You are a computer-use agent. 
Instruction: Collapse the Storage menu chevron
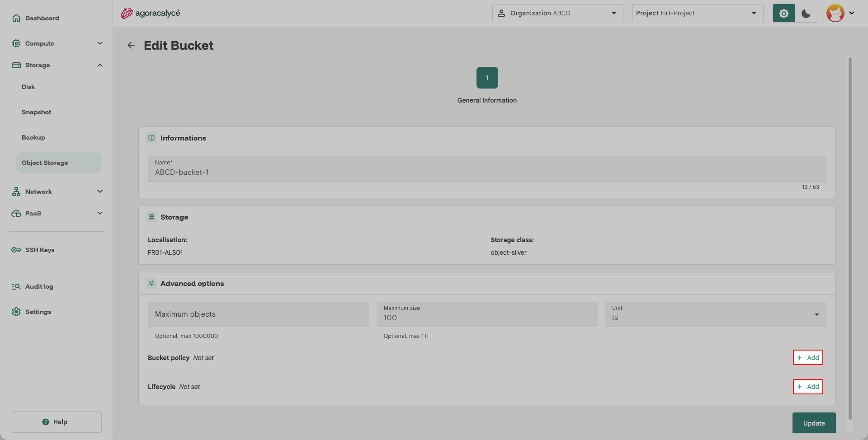[x=100, y=65]
